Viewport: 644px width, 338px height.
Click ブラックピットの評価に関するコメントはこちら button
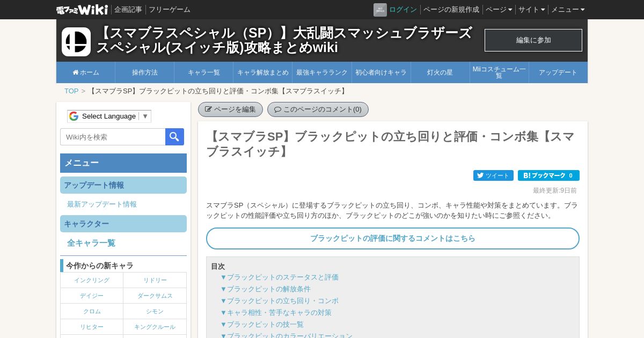pos(393,238)
